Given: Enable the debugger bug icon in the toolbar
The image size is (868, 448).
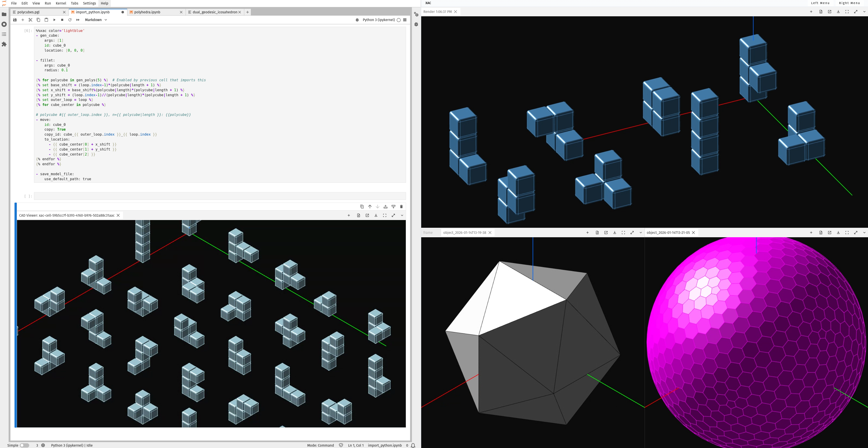Looking at the screenshot, I should click(357, 20).
